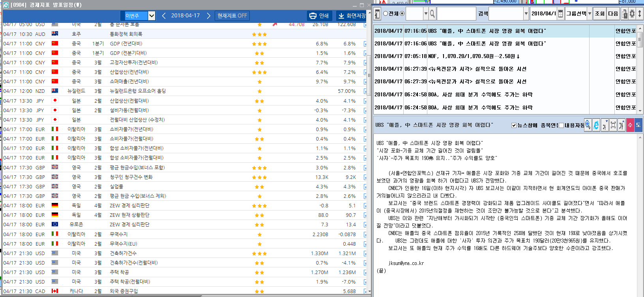Click the fit-to-frame icon in article toolbar
The image size is (644, 297).
point(613,125)
